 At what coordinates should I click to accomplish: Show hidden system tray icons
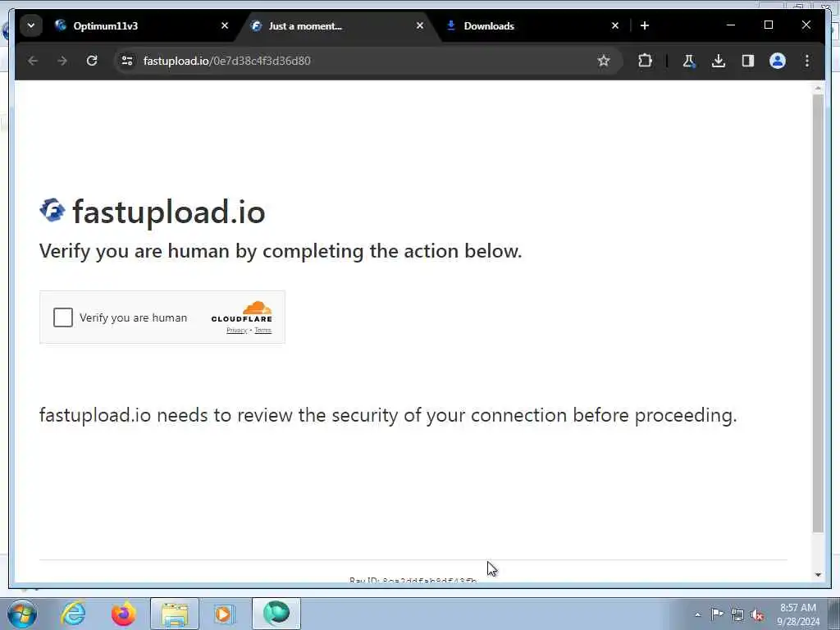(x=697, y=614)
